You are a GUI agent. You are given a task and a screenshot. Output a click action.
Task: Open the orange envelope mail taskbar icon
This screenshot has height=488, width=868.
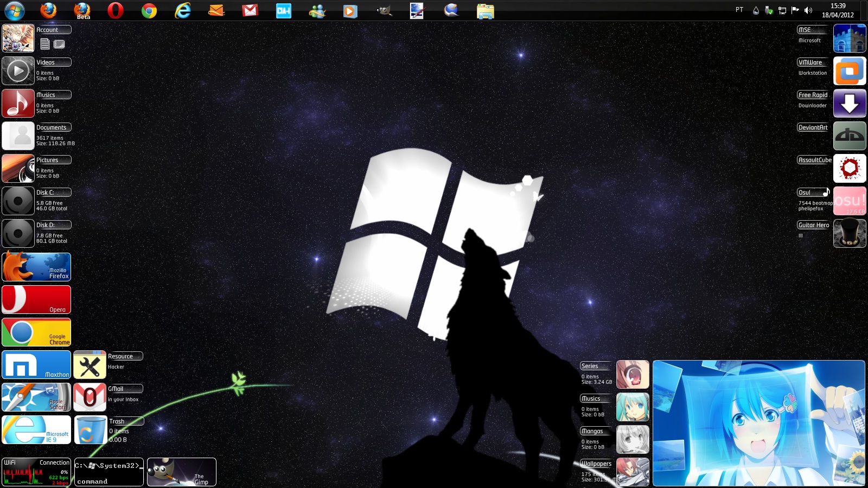216,10
